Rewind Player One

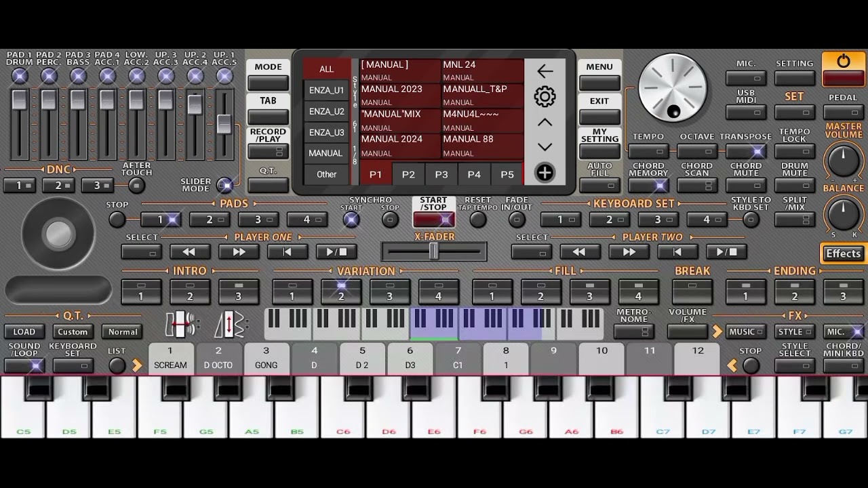(190, 251)
